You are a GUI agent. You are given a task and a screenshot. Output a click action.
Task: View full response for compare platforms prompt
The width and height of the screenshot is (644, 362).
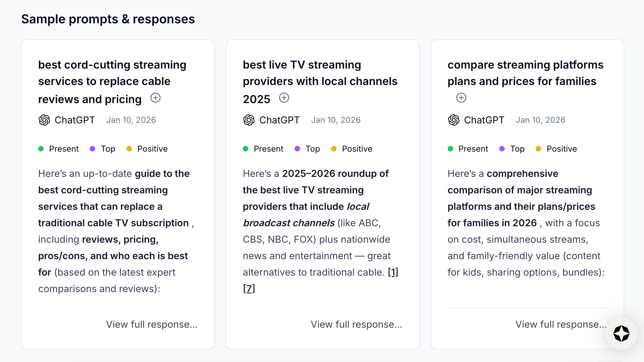pos(561,324)
